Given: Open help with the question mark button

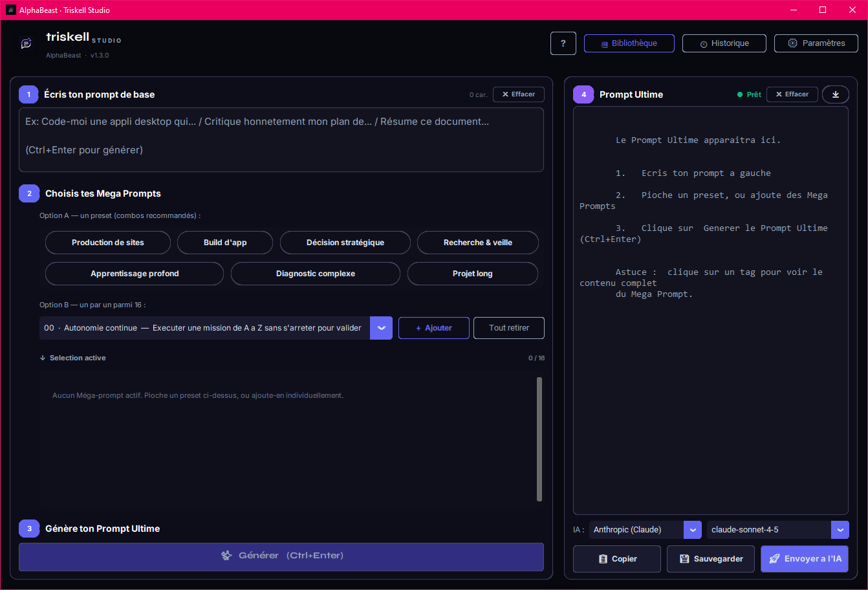Looking at the screenshot, I should point(563,43).
